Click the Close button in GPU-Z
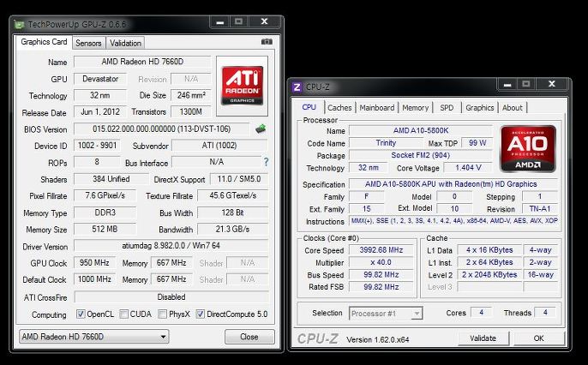 coord(249,337)
